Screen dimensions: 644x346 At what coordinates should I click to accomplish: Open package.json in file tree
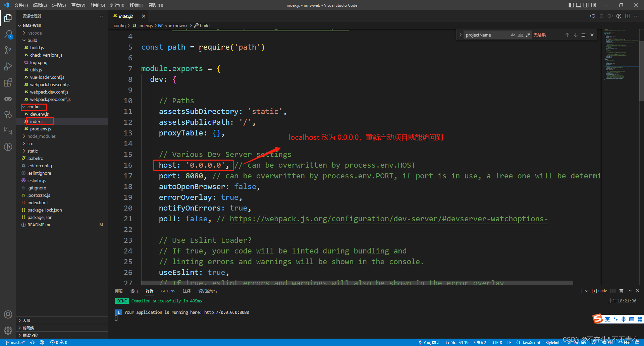point(40,217)
